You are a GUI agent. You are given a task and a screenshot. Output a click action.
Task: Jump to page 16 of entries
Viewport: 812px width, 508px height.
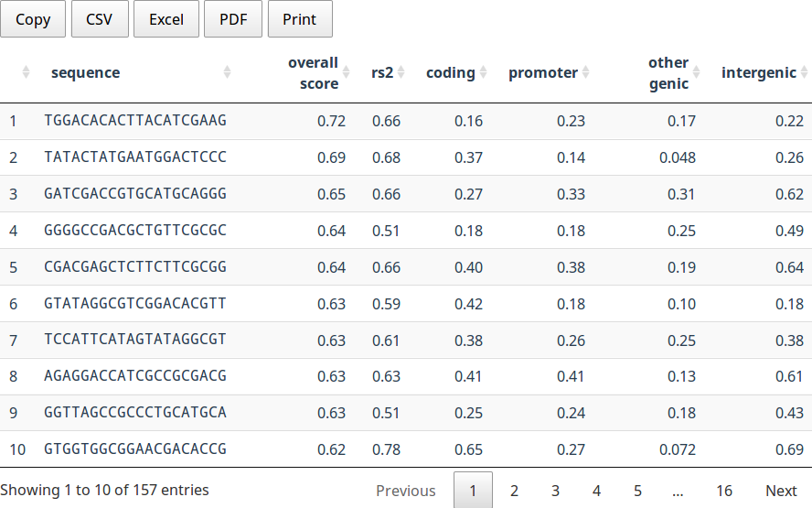[x=723, y=491]
